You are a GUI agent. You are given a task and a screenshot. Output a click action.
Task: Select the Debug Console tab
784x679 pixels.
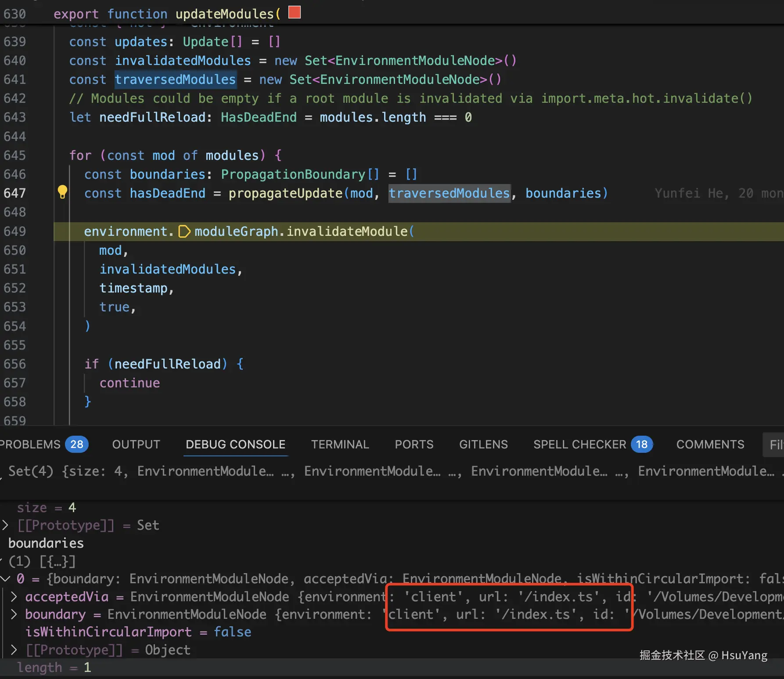click(x=235, y=444)
